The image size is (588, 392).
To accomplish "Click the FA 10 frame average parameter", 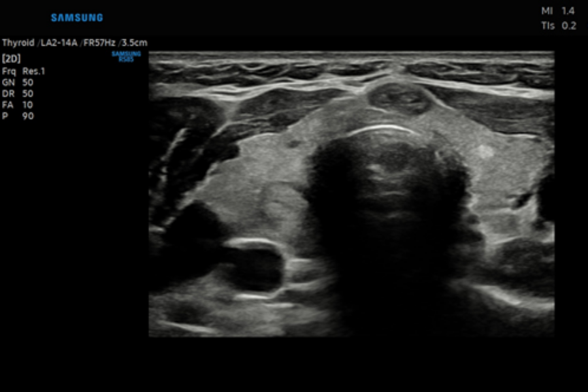I will point(18,105).
